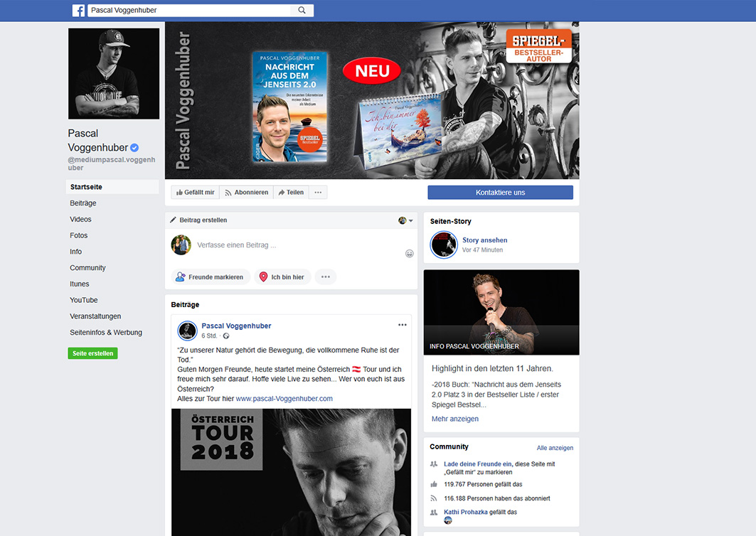Click the Abonnieren button

246,193
